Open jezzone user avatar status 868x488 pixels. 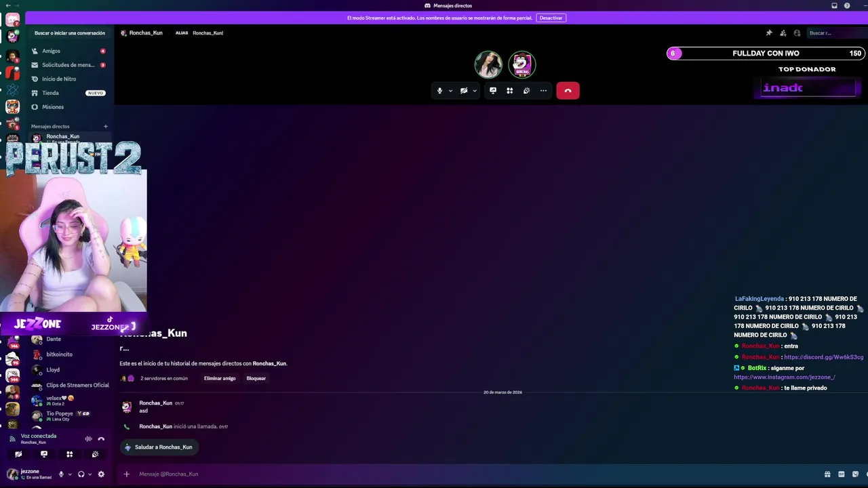pyautogui.click(x=12, y=474)
